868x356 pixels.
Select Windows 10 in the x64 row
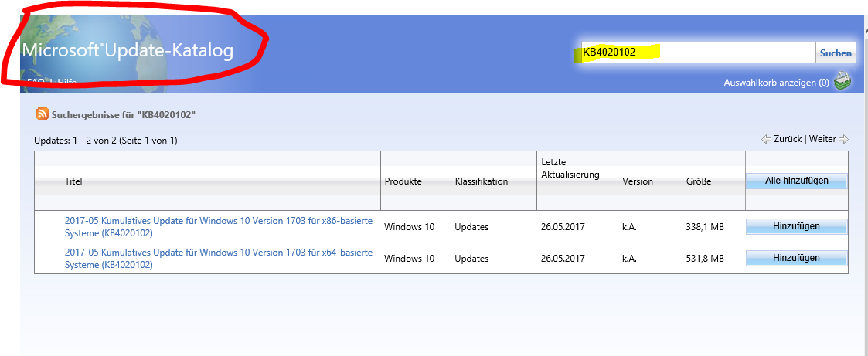[x=410, y=258]
